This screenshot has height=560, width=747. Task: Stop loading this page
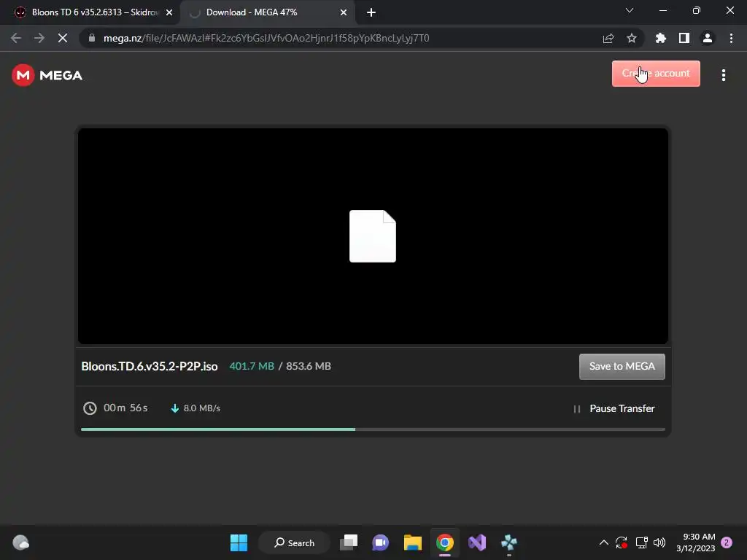coord(63,38)
